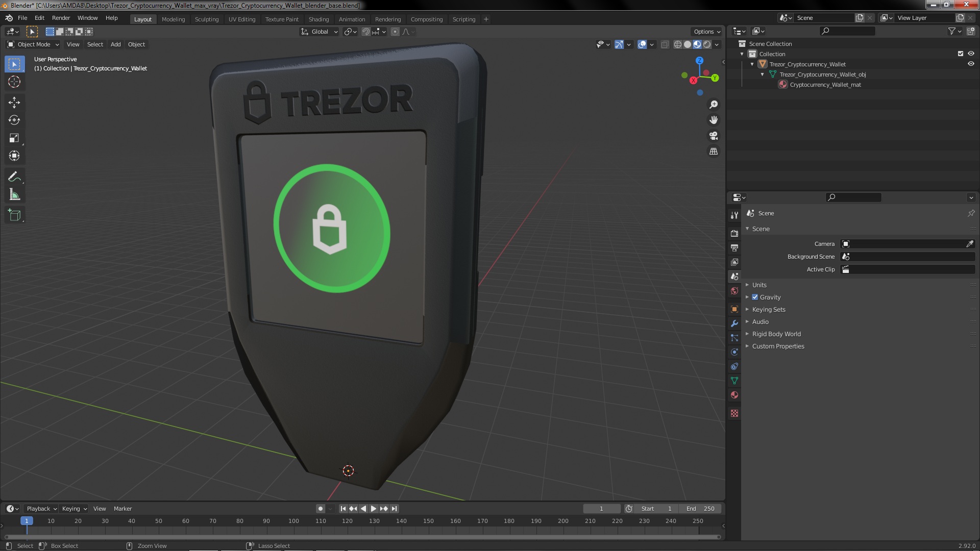Open the View Layer properties tab
The width and height of the screenshot is (980, 551).
coord(734,262)
